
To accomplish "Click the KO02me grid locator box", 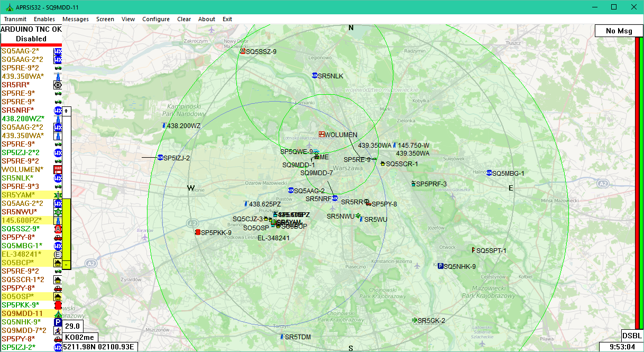I will point(80,337).
